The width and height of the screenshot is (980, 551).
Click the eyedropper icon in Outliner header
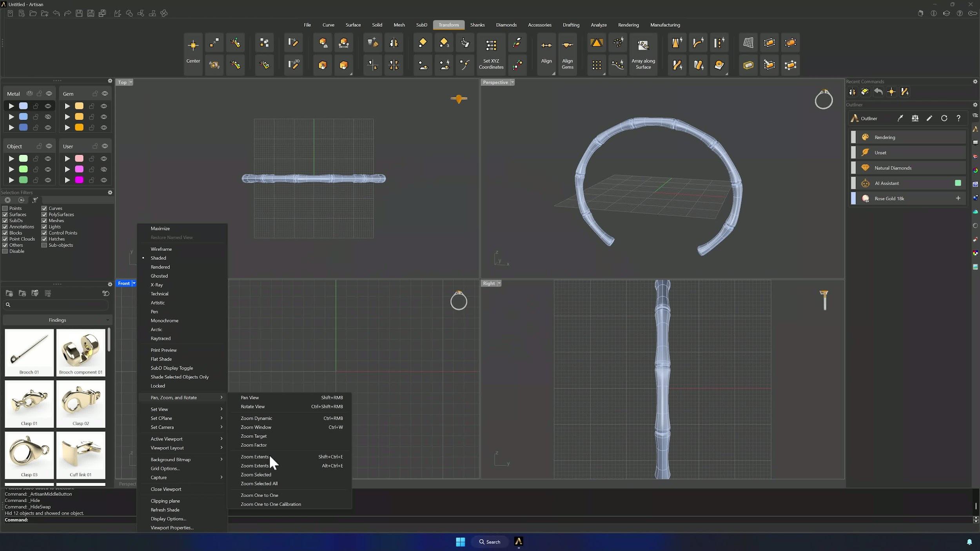(x=900, y=118)
